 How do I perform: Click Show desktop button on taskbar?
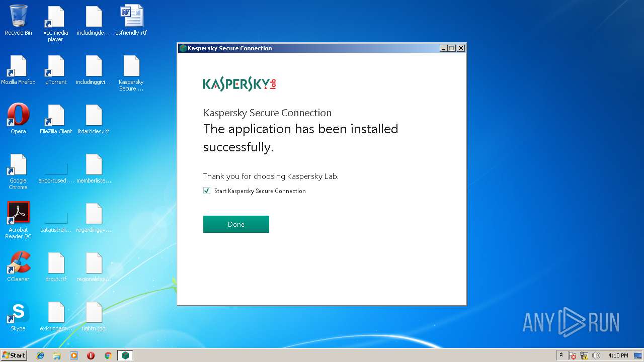coord(639,355)
